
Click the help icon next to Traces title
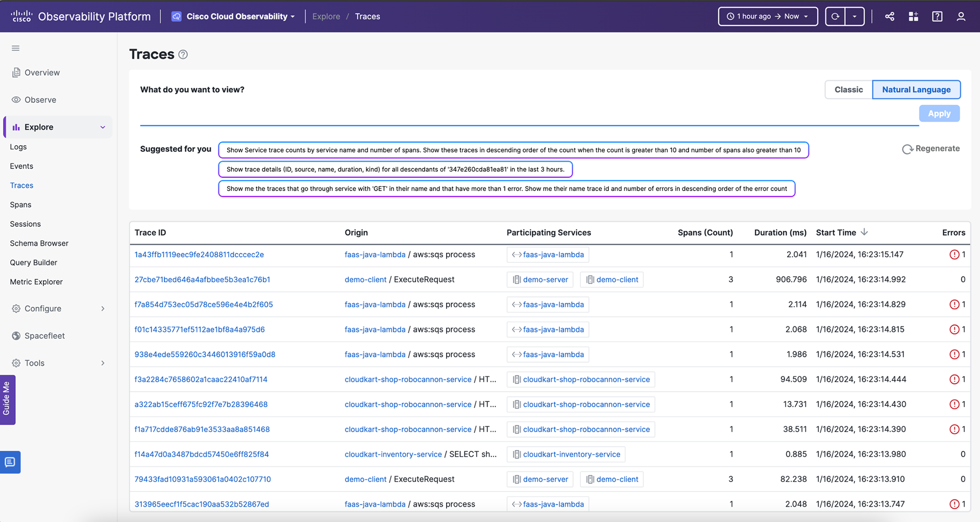[183, 55]
